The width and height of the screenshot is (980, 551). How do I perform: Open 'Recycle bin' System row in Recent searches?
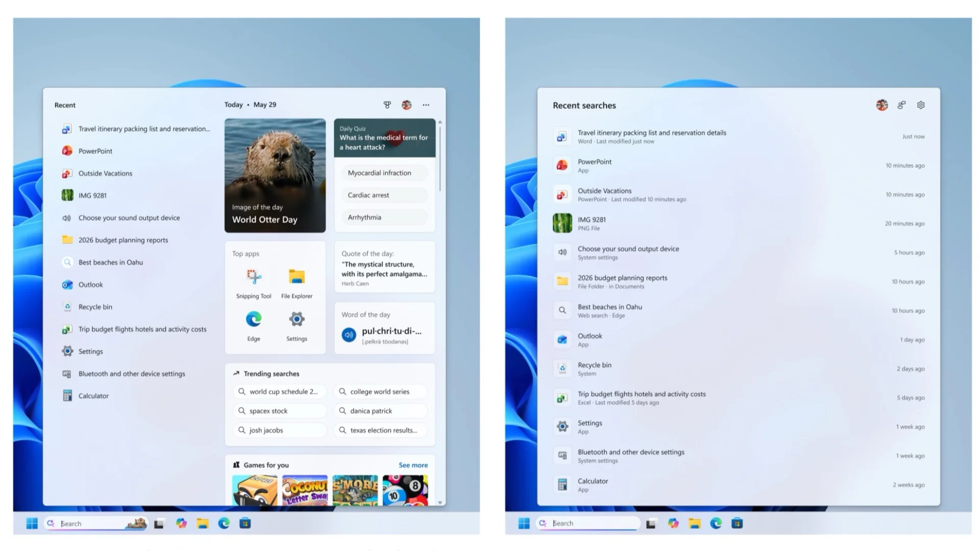point(739,369)
